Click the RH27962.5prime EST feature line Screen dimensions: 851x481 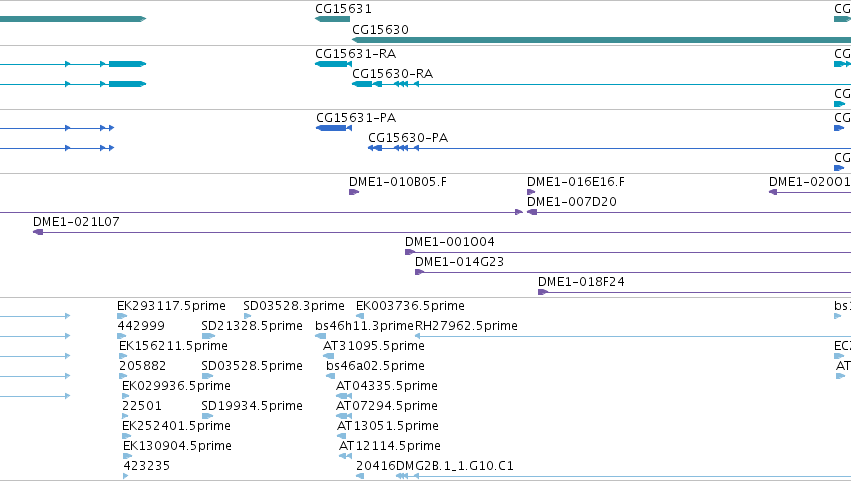pos(633,336)
